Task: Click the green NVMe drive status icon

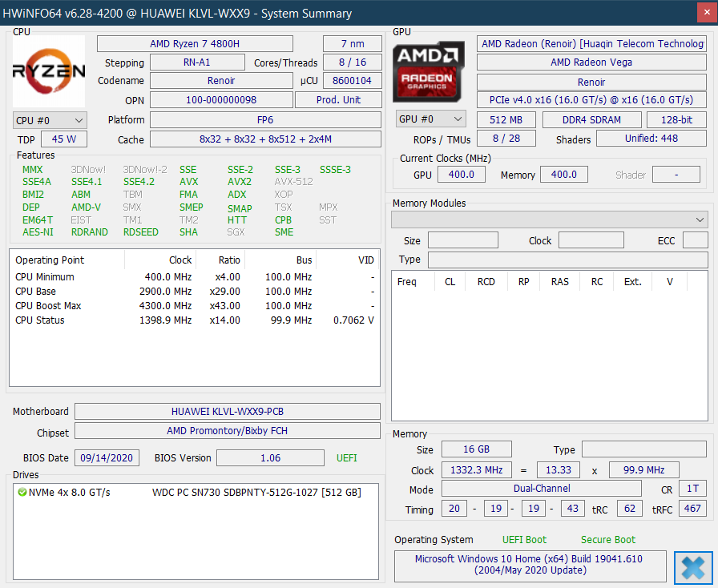Action: pyautogui.click(x=22, y=493)
